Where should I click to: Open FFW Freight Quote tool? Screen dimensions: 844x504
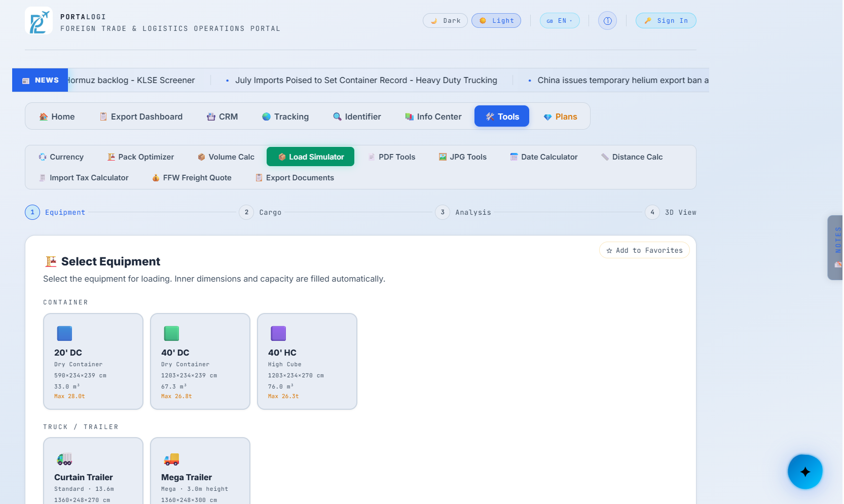[192, 178]
